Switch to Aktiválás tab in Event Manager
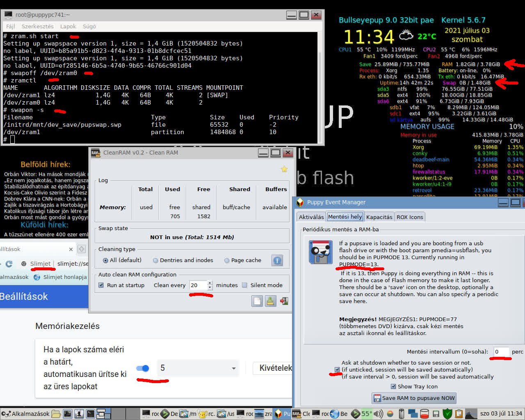Screen dimensions: 525x420 311,217
